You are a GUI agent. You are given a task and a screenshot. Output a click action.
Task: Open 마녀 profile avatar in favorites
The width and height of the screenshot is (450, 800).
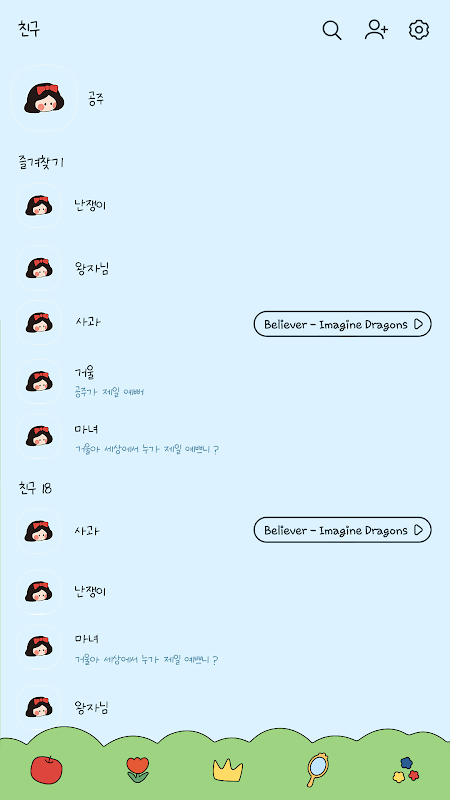pos(39,437)
